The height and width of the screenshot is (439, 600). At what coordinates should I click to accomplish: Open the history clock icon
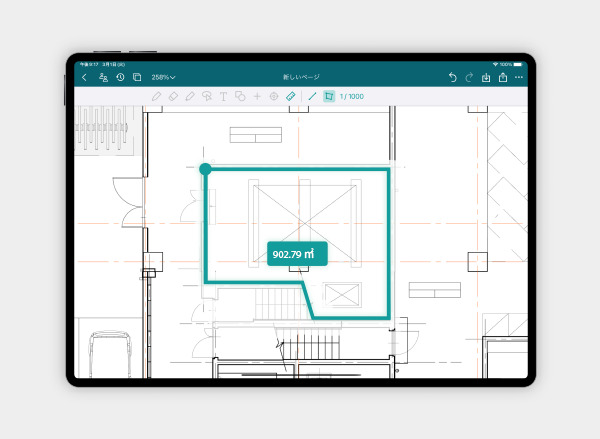(x=120, y=77)
